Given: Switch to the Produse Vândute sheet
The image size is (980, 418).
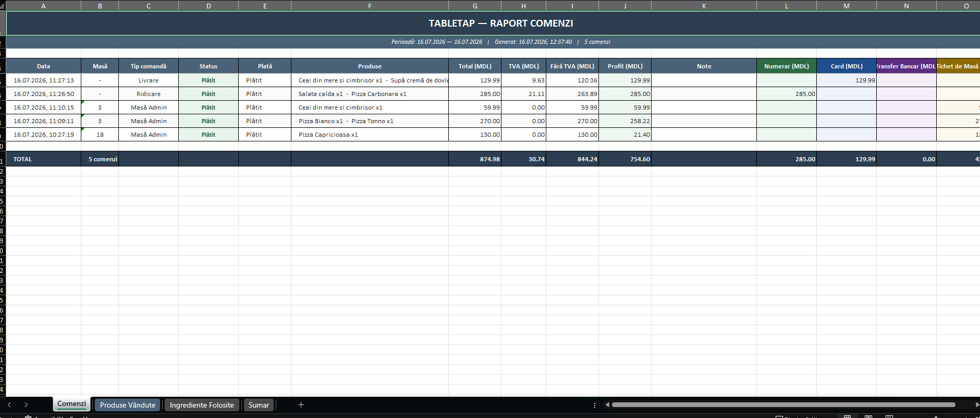Looking at the screenshot, I should (128, 405).
